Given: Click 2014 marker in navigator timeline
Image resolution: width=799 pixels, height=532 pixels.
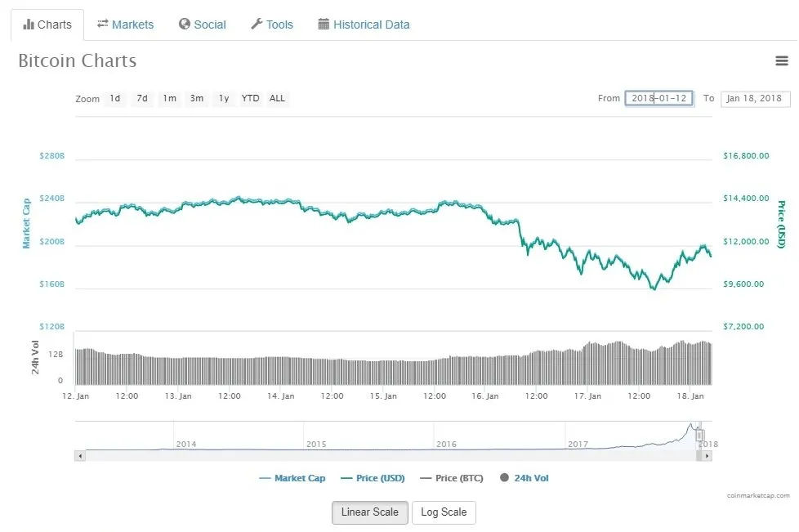Looking at the screenshot, I should click(186, 445).
